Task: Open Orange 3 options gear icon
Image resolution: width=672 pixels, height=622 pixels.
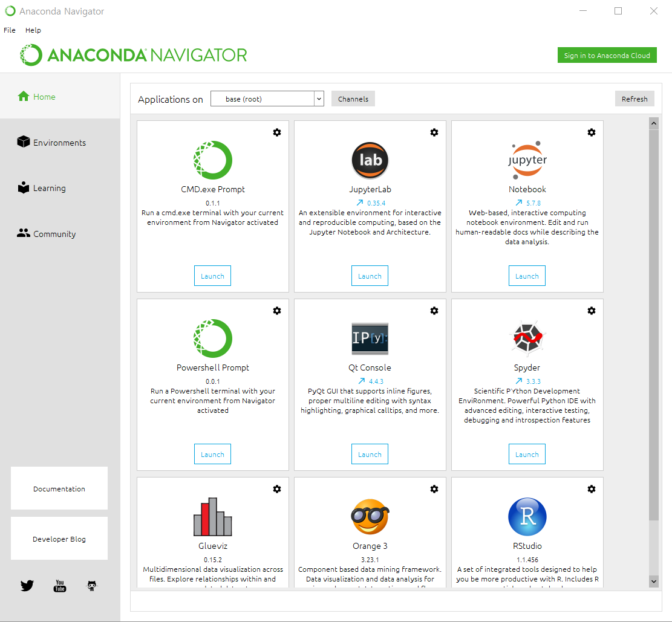Action: point(434,489)
